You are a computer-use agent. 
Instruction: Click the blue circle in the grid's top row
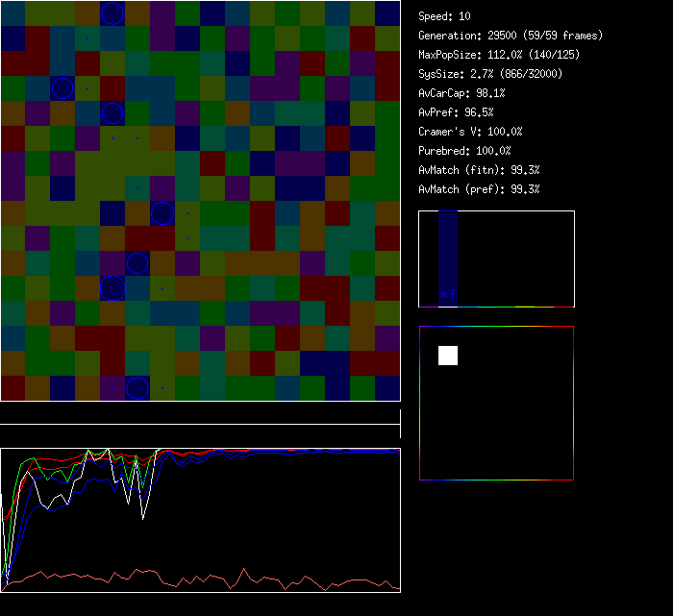(x=112, y=13)
